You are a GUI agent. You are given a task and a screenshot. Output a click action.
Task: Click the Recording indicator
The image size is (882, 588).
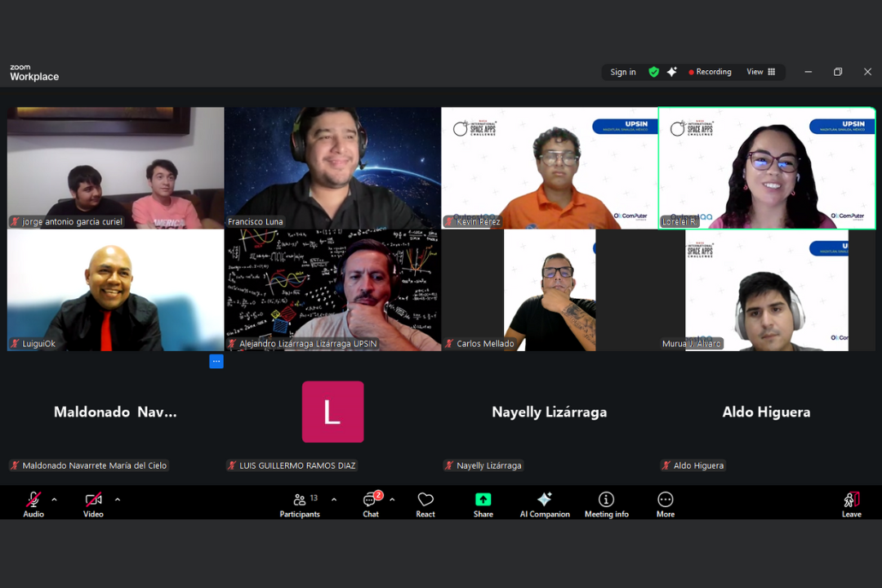coord(710,72)
